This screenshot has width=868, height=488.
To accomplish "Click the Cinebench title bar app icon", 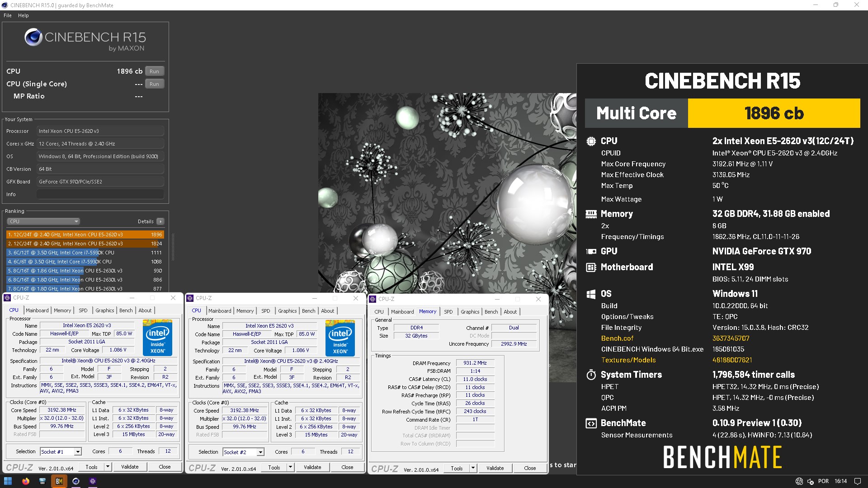I will [x=5, y=5].
